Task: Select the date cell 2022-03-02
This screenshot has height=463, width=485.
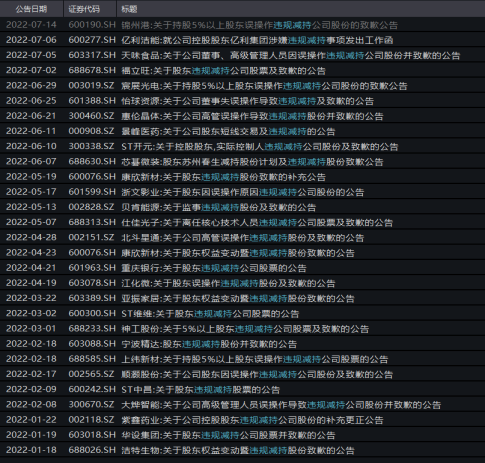Action: coord(31,314)
